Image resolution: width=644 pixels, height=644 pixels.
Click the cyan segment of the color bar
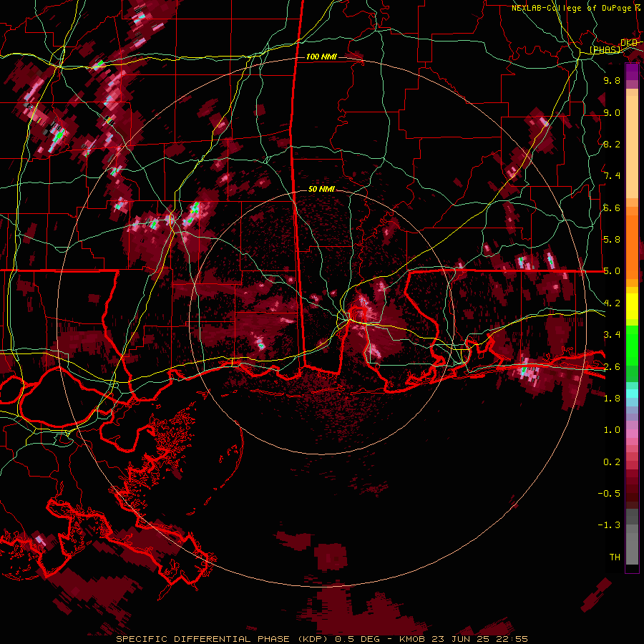pyautogui.click(x=632, y=393)
